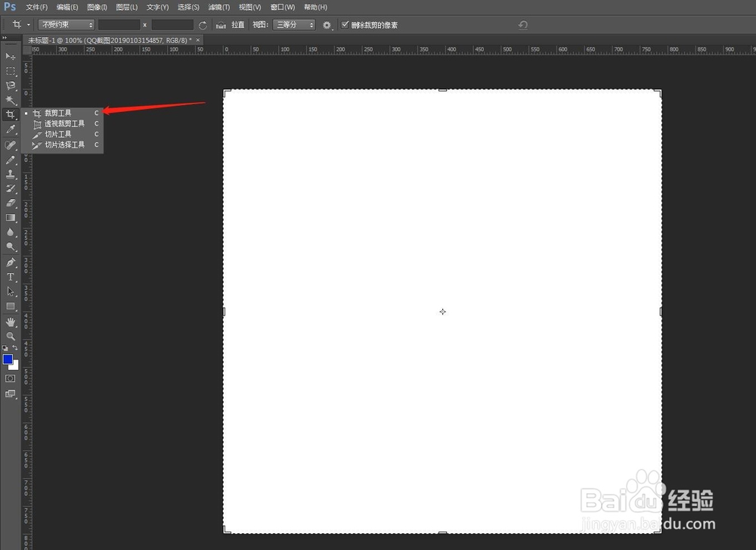Open the 三等分 view overlay dropdown
Viewport: 756px width, 550px height.
pos(294,24)
